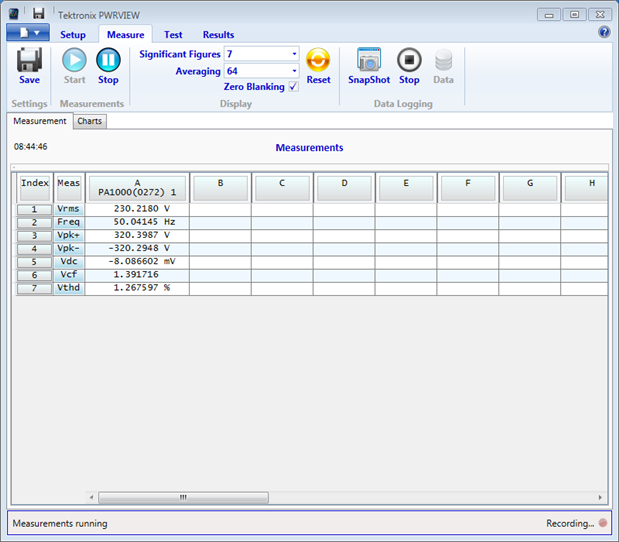Click the Vthd measurement label
The image size is (619, 542).
click(x=69, y=288)
